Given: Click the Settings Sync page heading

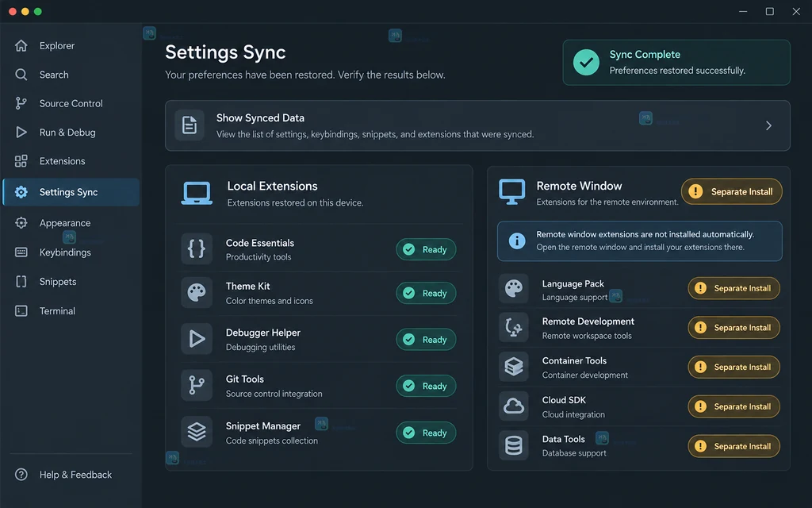Looking at the screenshot, I should [225, 52].
